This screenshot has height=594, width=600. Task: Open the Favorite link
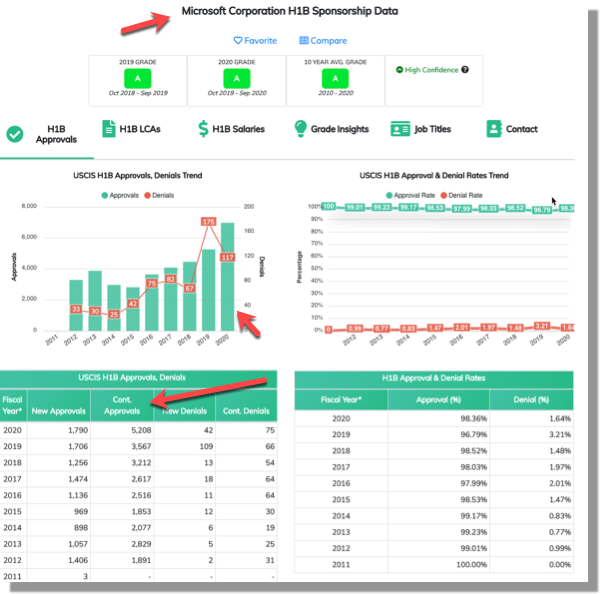click(x=255, y=41)
